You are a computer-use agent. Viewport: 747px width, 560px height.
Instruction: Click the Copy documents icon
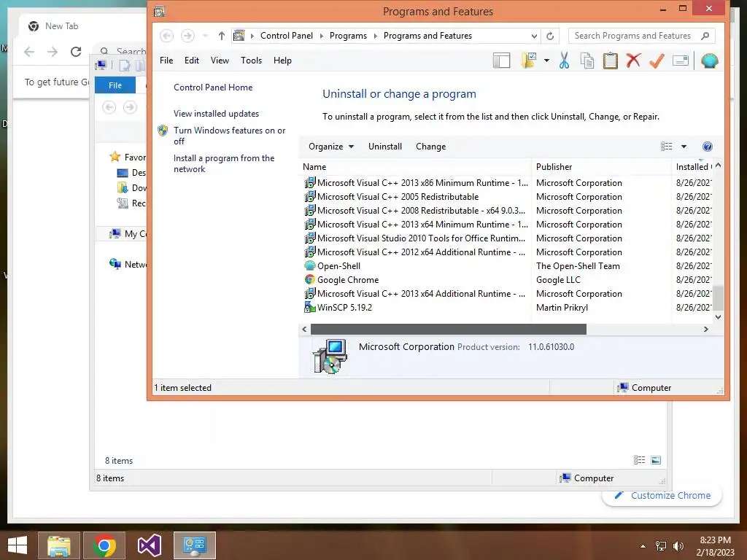pos(587,61)
